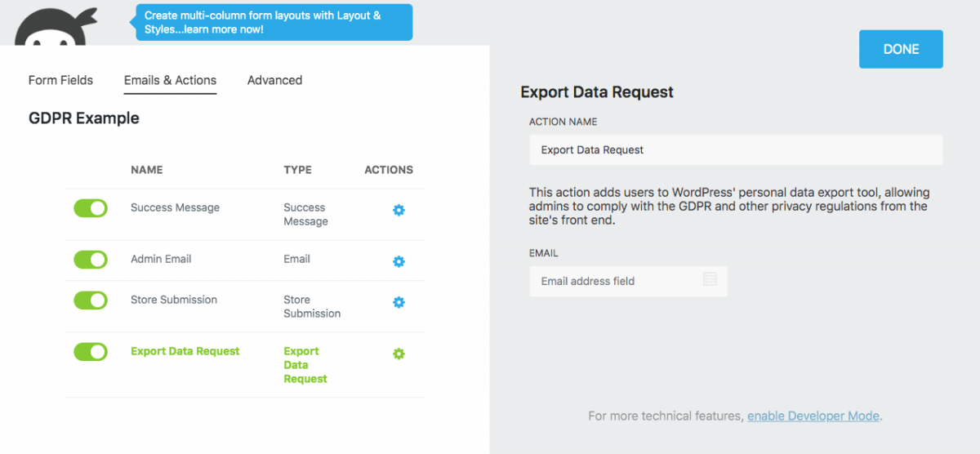Disable the Admin Email action toggle
This screenshot has width=980, height=454.
tap(91, 260)
